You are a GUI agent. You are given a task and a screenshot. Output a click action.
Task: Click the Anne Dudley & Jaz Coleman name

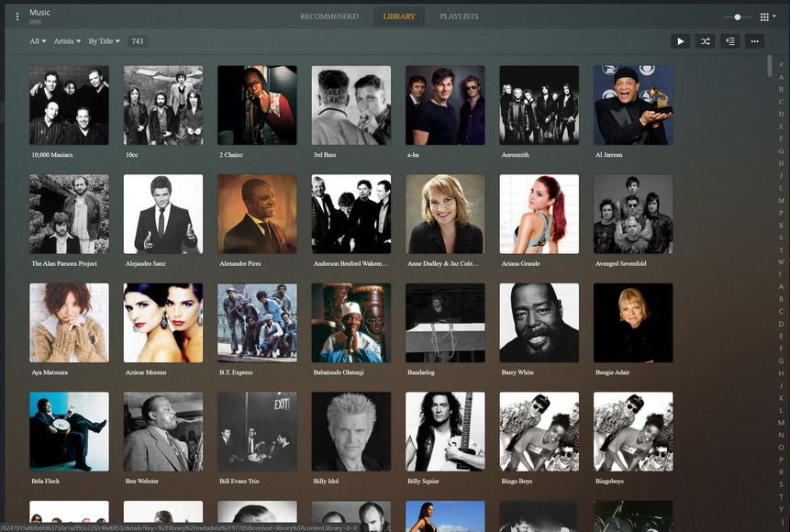pyautogui.click(x=443, y=263)
